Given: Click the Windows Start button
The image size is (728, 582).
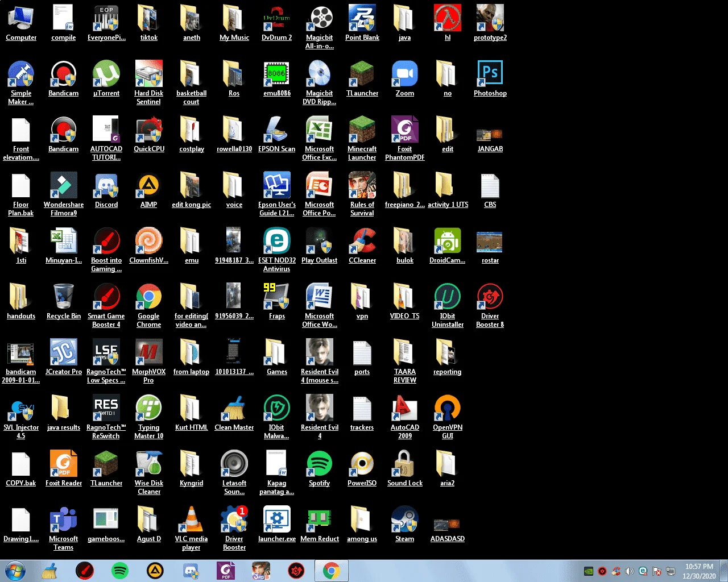Looking at the screenshot, I should pos(15,571).
